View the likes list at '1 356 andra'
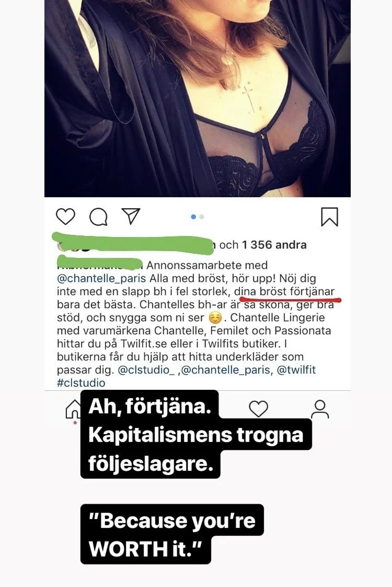 point(274,245)
